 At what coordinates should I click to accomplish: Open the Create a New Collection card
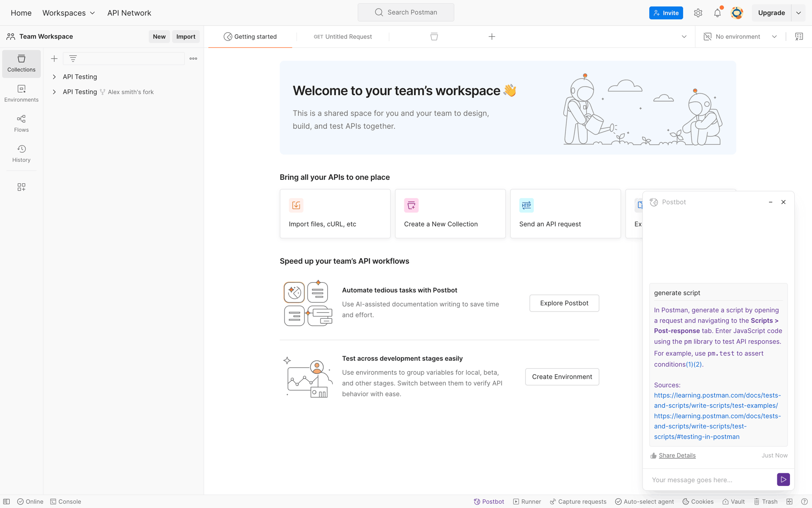[x=450, y=214]
